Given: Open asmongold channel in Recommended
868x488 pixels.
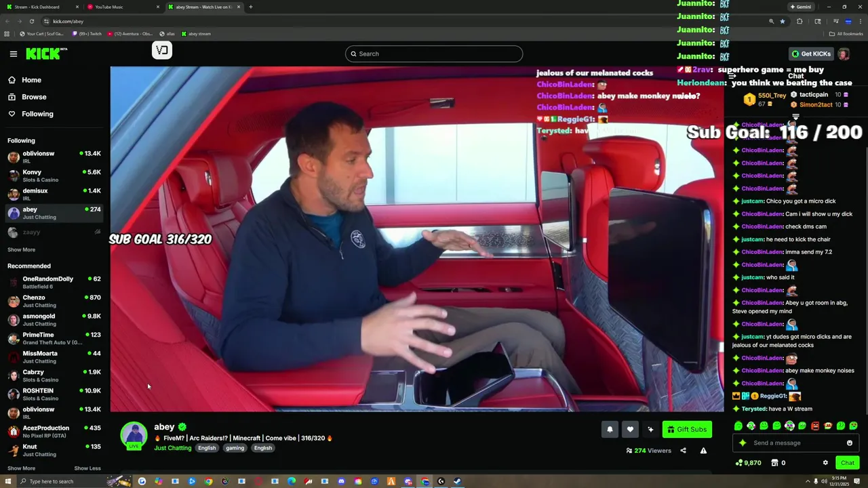Looking at the screenshot, I should [x=54, y=319].
